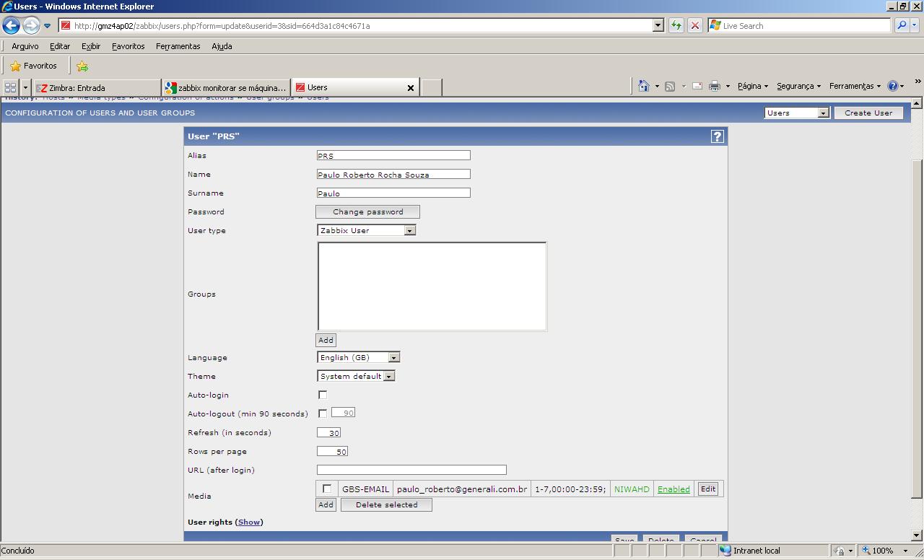Open the Página toolbar dropdown
This screenshot has height=560, width=924.
pos(752,86)
